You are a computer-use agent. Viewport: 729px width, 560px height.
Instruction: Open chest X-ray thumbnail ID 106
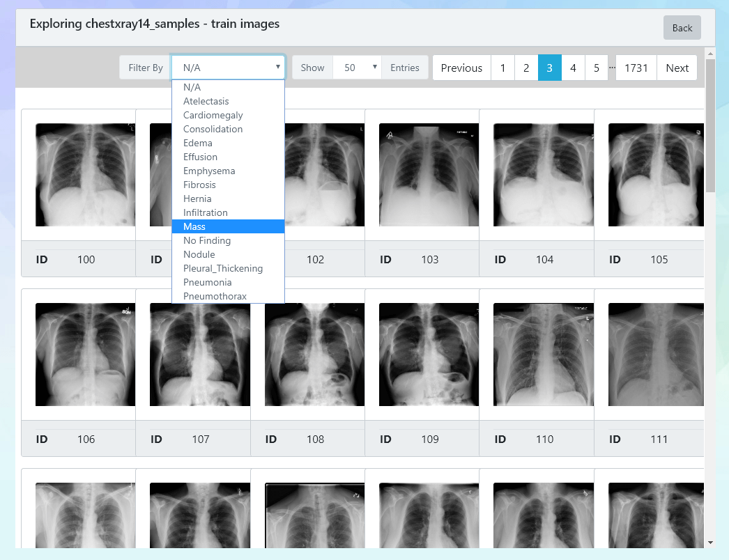86,355
